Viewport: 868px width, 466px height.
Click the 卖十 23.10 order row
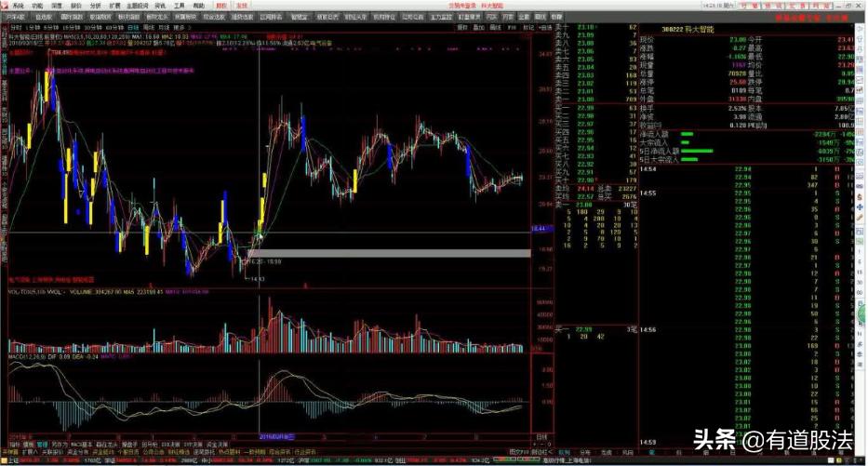tap(596, 27)
